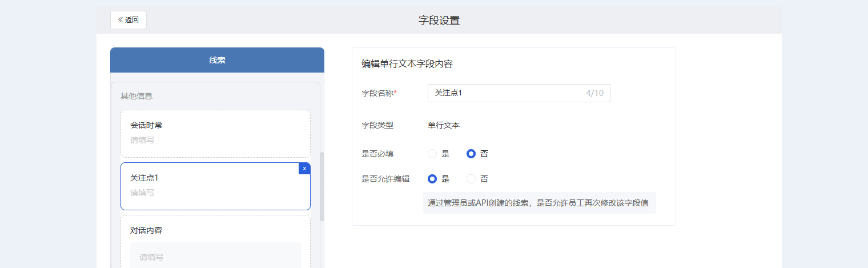Click the 4/10 character counter

tap(594, 93)
